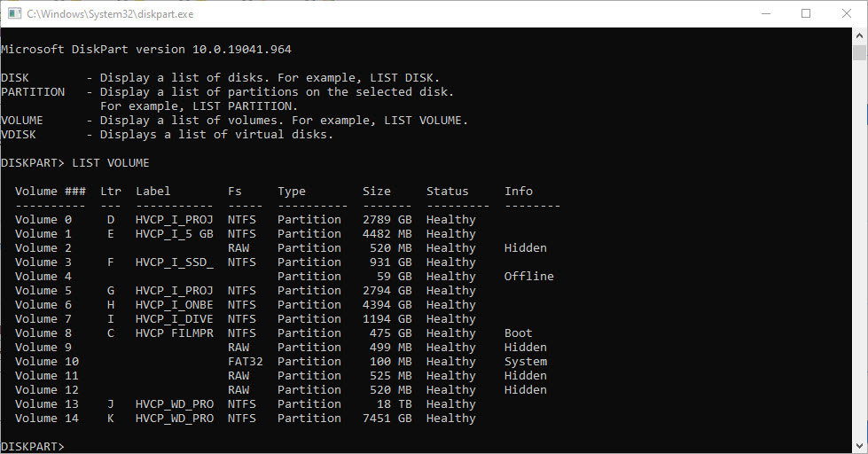Click the 'Volume ###' column header
This screenshot has height=454, width=868.
click(51, 191)
